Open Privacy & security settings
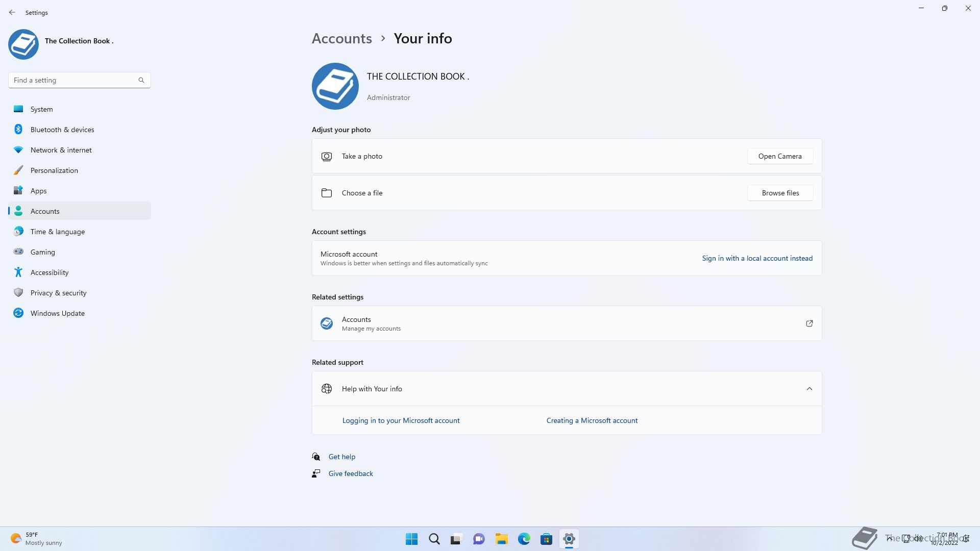This screenshot has width=980, height=551. tap(80, 293)
